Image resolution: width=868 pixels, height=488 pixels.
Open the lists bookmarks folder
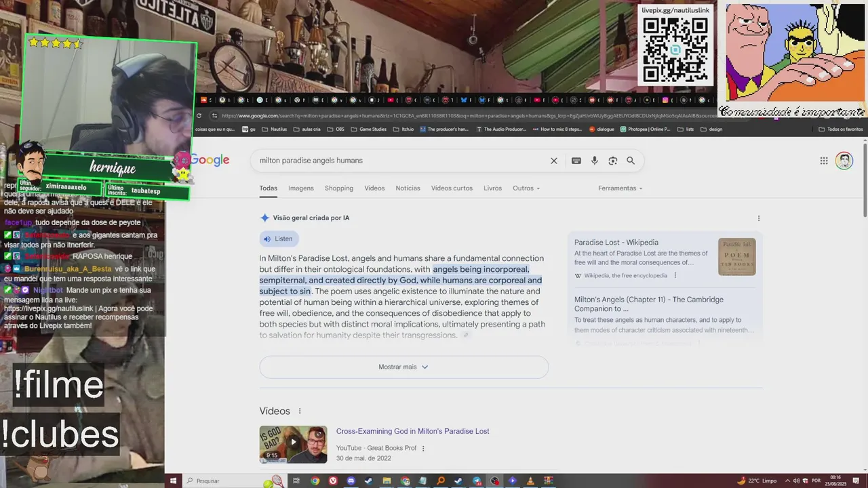pos(686,129)
